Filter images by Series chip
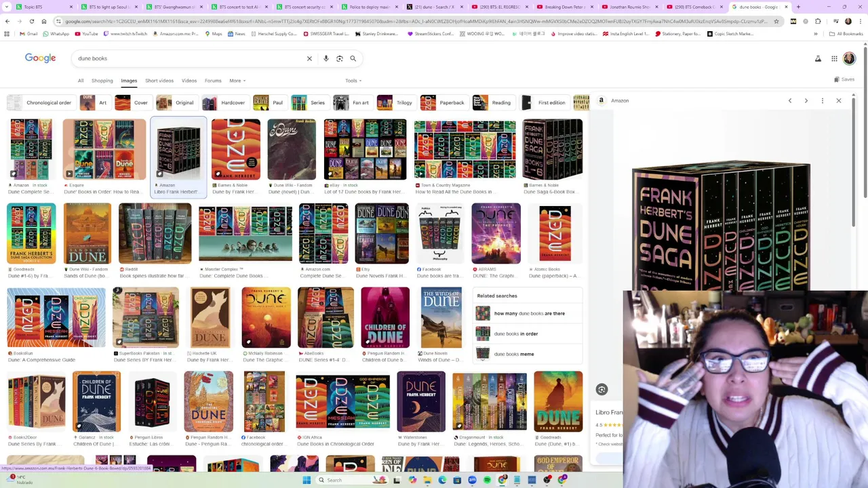The width and height of the screenshot is (868, 488). click(309, 103)
